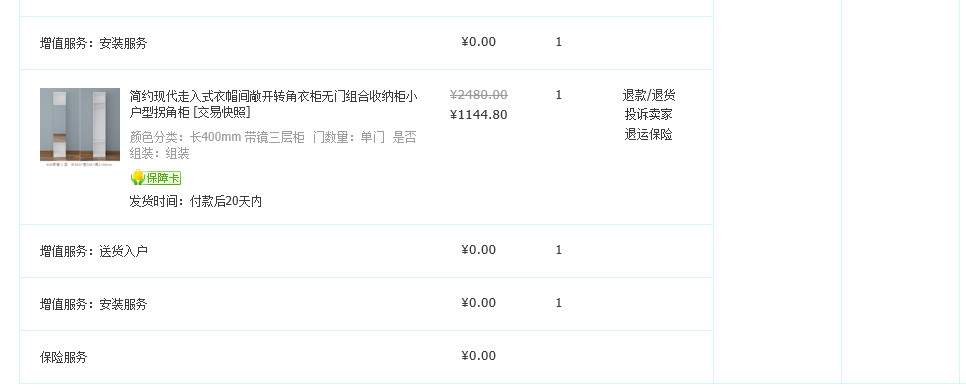Click the quantity 1 beside ¥1144.80
The image size is (966, 392).
tap(559, 95)
